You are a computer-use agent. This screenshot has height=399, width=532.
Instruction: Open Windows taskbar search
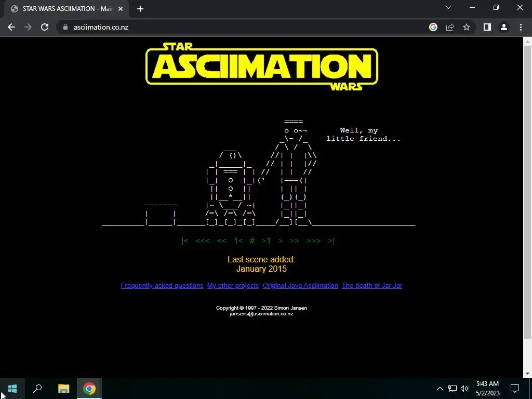37,389
